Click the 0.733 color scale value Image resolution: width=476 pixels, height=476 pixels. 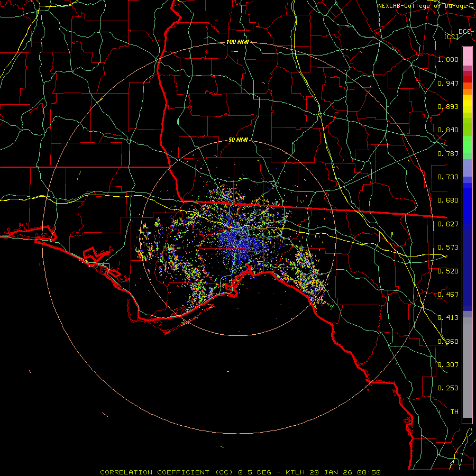448,177
